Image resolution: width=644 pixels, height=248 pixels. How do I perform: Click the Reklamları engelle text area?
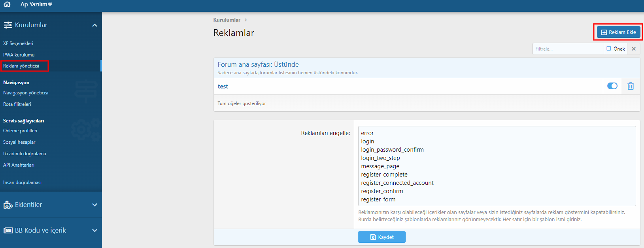497,166
